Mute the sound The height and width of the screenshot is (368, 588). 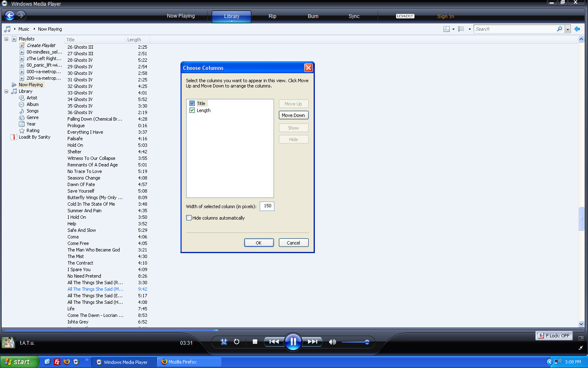[332, 342]
